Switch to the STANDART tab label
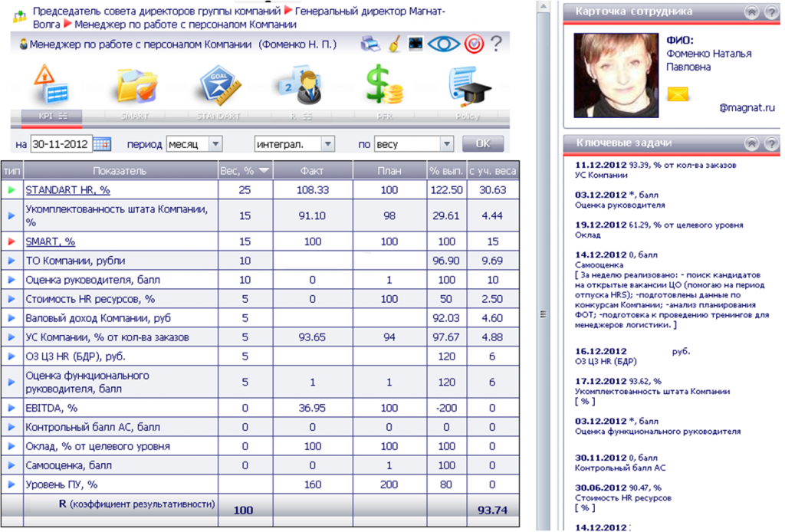 [x=218, y=116]
